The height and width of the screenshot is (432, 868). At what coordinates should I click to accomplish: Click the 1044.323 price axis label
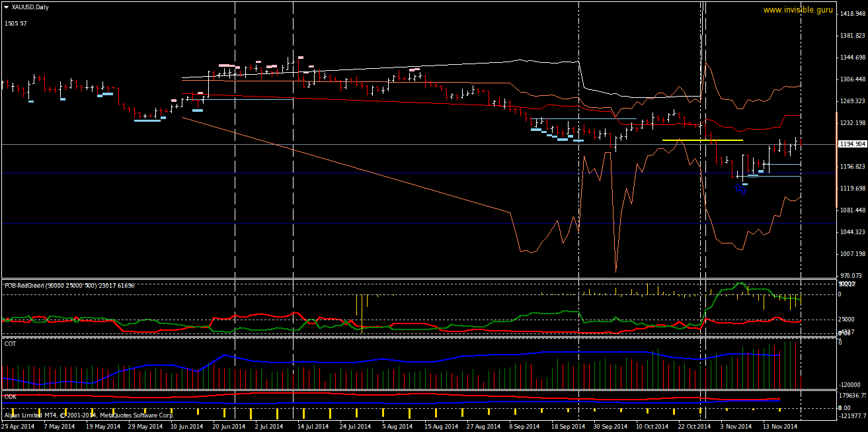click(853, 232)
